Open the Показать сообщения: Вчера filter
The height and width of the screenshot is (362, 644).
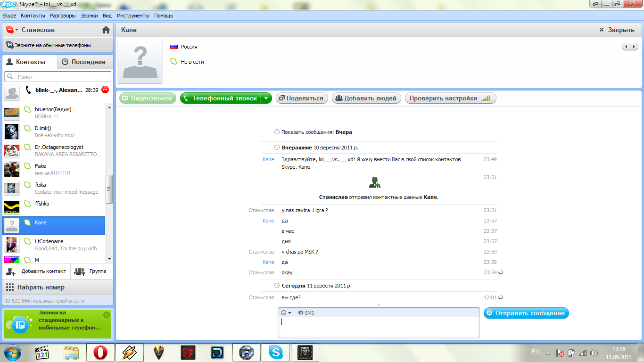coord(313,132)
